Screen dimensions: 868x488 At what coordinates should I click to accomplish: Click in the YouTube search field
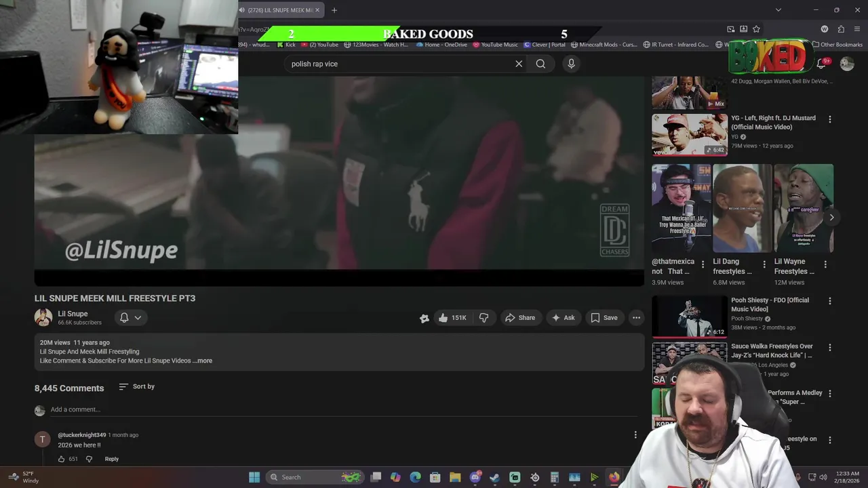[x=400, y=64]
